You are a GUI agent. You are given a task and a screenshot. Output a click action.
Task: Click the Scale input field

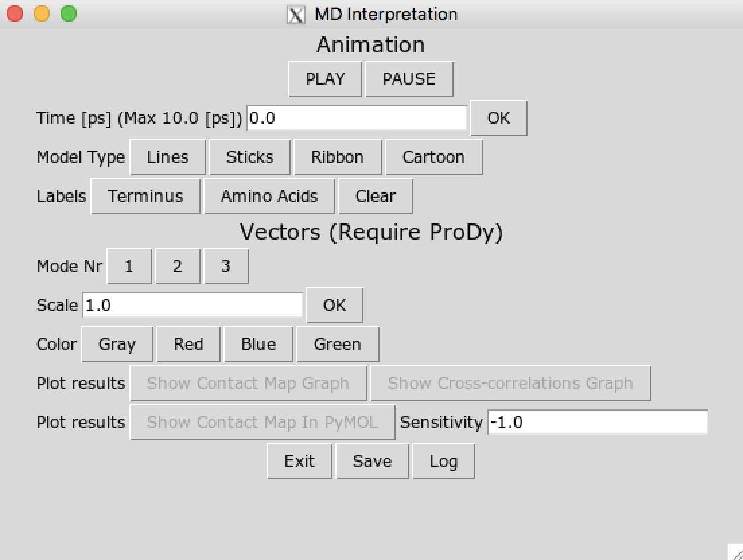192,305
